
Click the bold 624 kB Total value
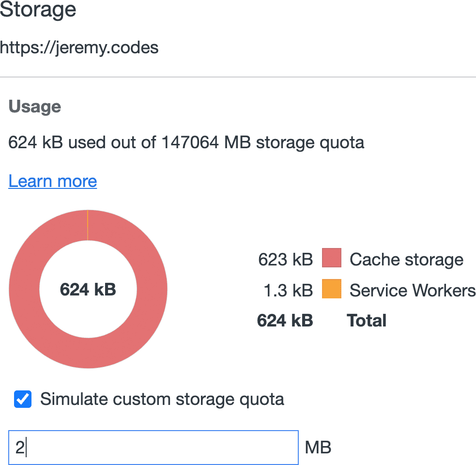tap(285, 320)
